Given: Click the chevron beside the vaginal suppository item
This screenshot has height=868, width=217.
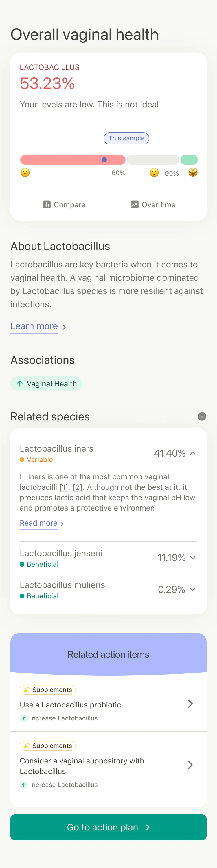Looking at the screenshot, I should pyautogui.click(x=190, y=765).
